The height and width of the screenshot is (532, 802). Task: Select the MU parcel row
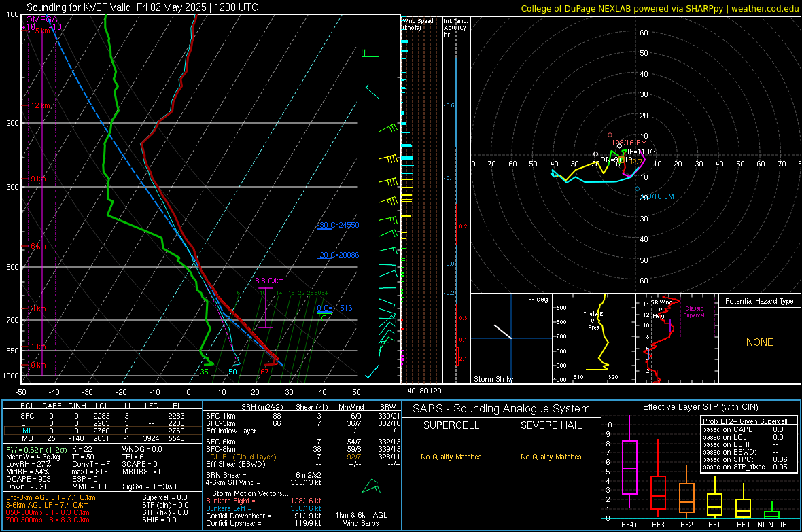[103, 438]
